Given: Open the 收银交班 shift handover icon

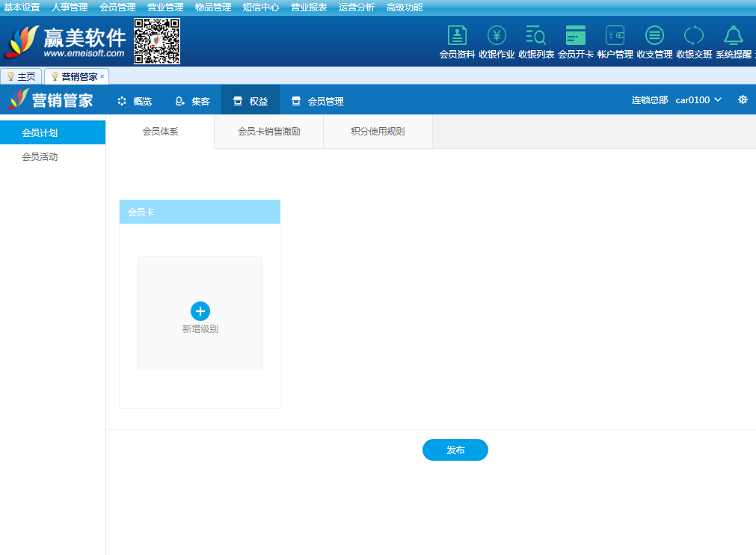Looking at the screenshot, I should point(694,36).
